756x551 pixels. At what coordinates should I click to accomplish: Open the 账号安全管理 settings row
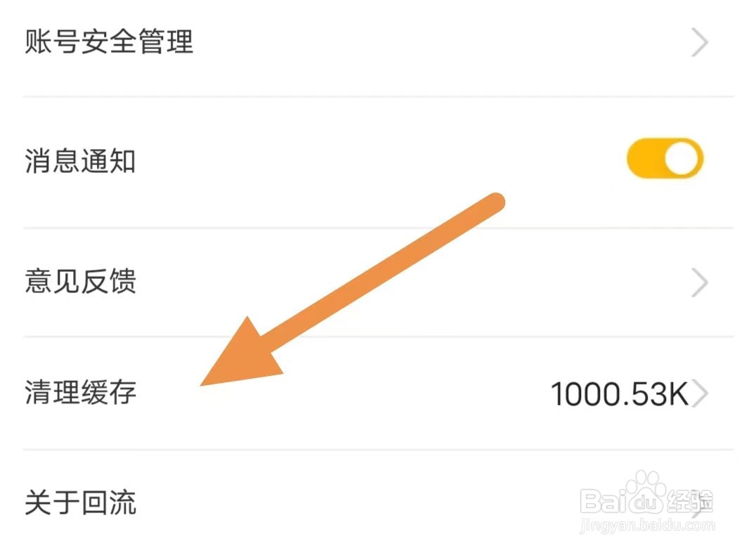pos(109,42)
